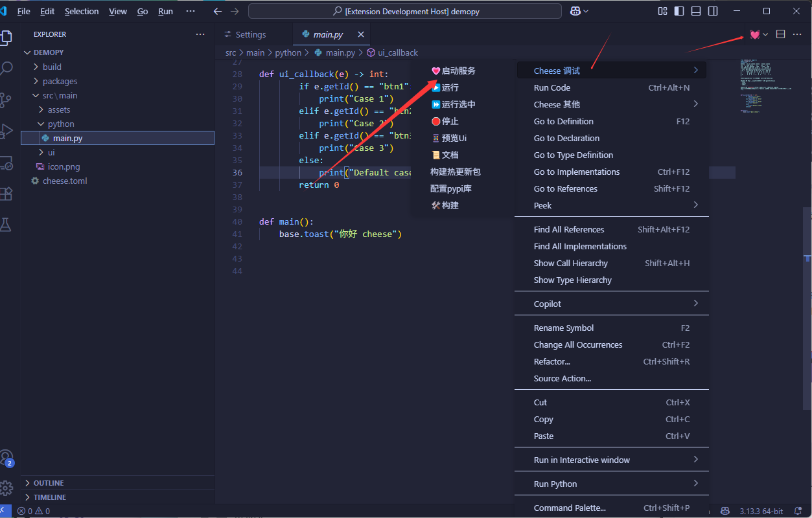
Task: Click the command center search box
Action: click(405, 11)
